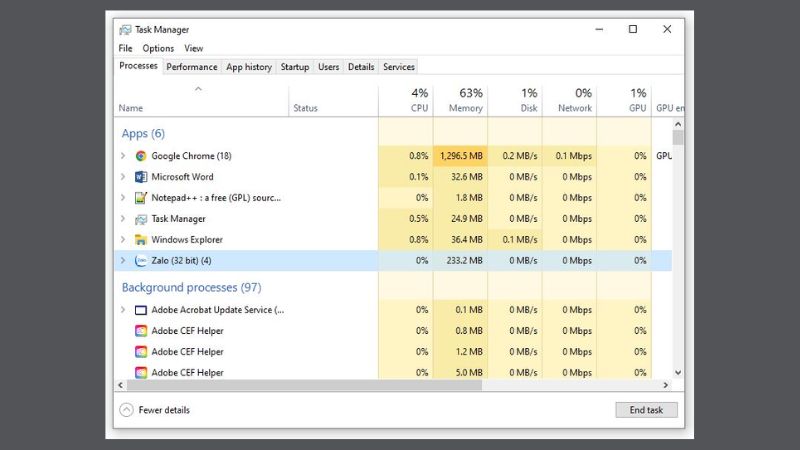
Task: Click the Notepad++ process icon
Action: pyautogui.click(x=141, y=198)
